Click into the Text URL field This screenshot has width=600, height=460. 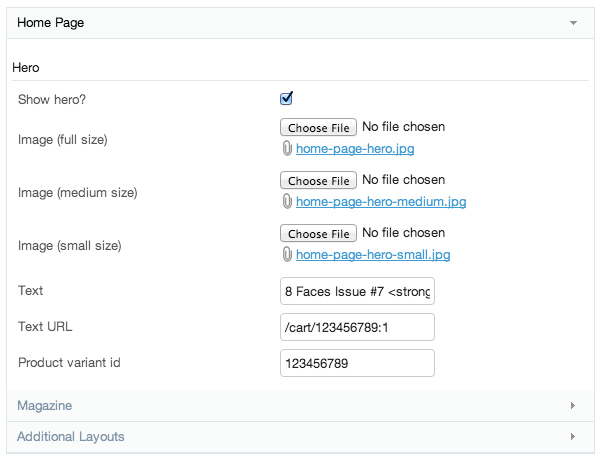pos(357,327)
